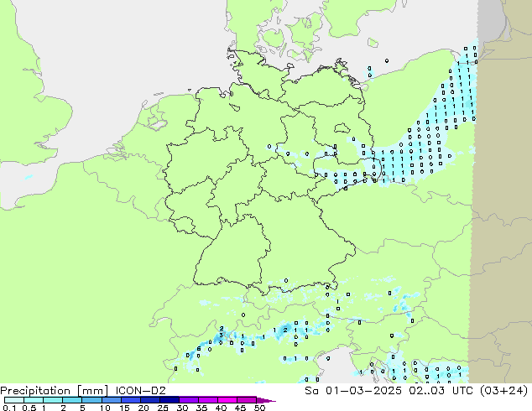532x411 pixels.
Task: Click the 15–20 mm legend swatch
Action: [x=130, y=400]
